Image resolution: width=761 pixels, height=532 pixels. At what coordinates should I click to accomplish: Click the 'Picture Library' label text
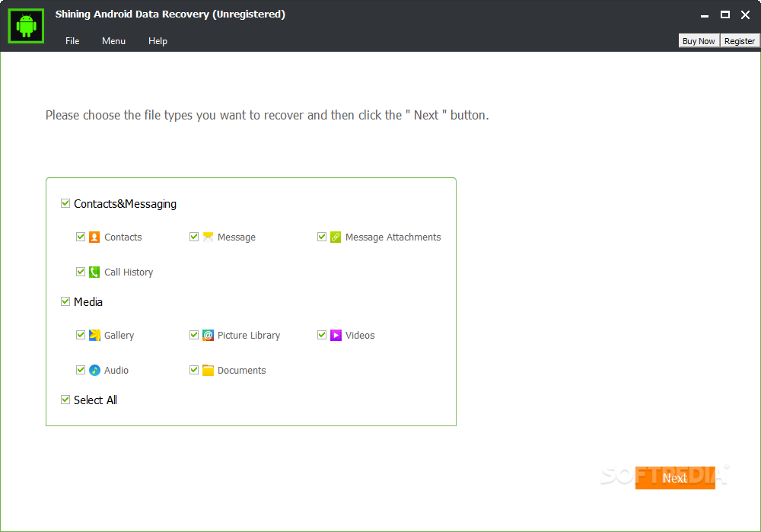coord(249,336)
